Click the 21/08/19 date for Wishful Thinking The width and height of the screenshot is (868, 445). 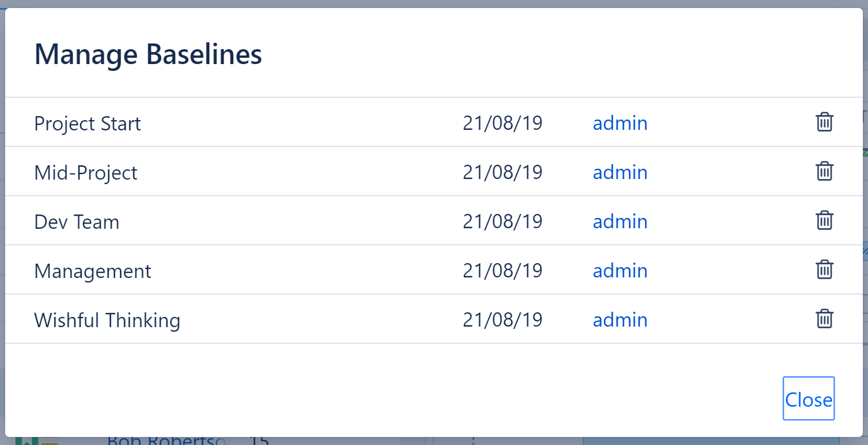502,320
